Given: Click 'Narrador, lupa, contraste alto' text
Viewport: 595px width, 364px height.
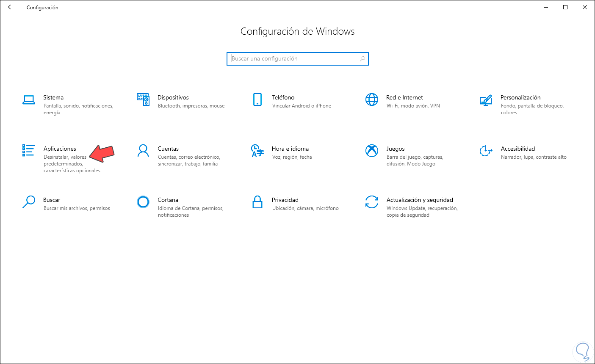Looking at the screenshot, I should pos(534,157).
